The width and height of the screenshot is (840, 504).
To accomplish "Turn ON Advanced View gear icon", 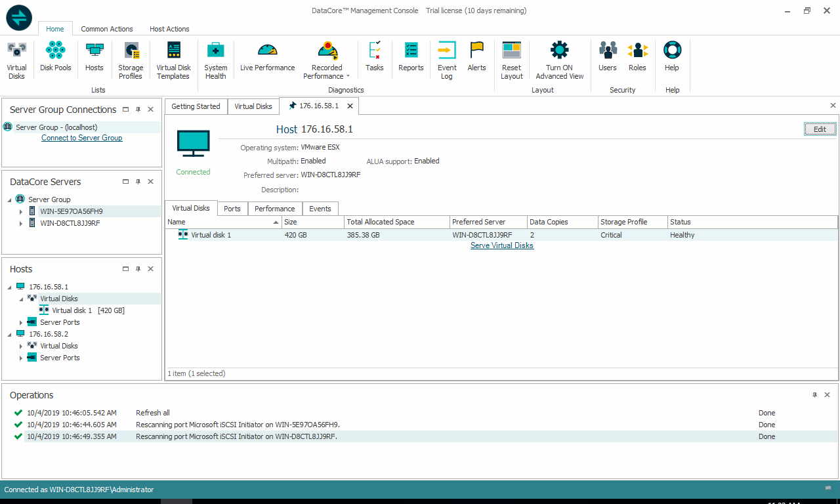I will (x=560, y=60).
